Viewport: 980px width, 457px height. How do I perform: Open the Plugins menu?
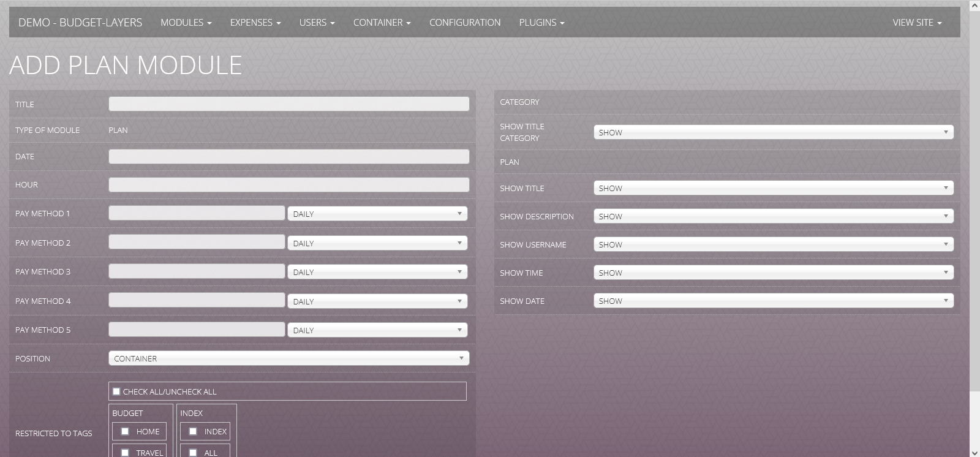pyautogui.click(x=541, y=23)
